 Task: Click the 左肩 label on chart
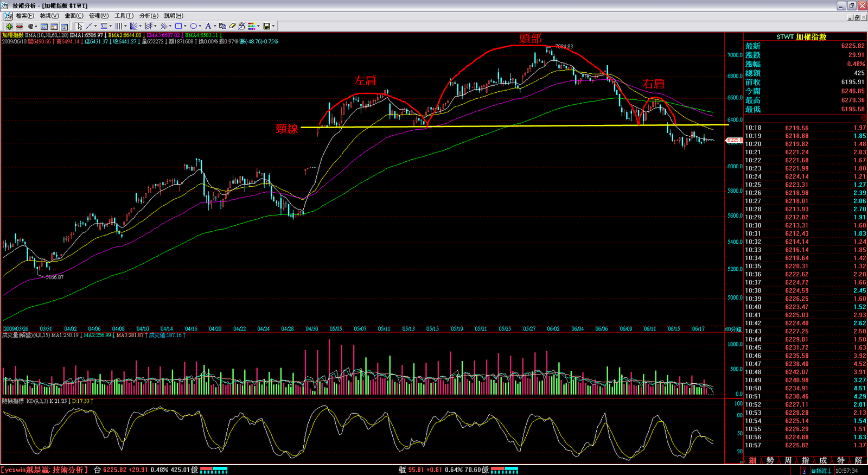(x=365, y=81)
